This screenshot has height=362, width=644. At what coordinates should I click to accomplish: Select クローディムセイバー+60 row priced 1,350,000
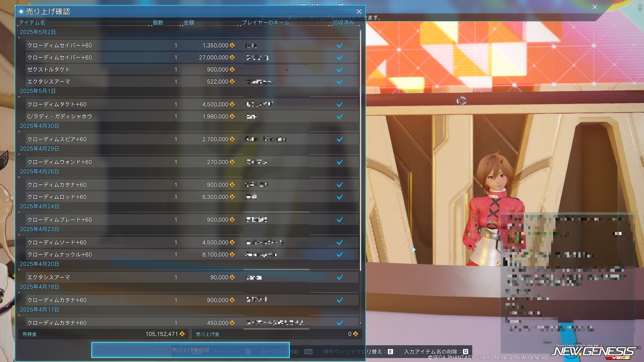(192, 45)
